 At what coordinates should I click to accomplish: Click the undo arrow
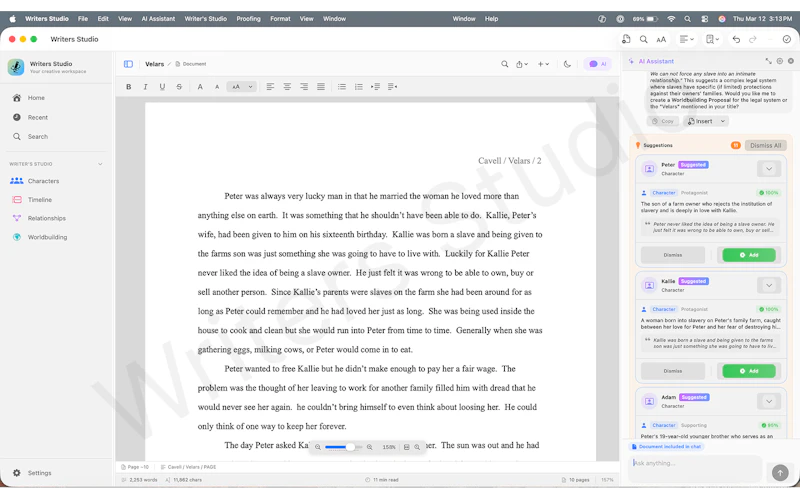pyautogui.click(x=736, y=39)
